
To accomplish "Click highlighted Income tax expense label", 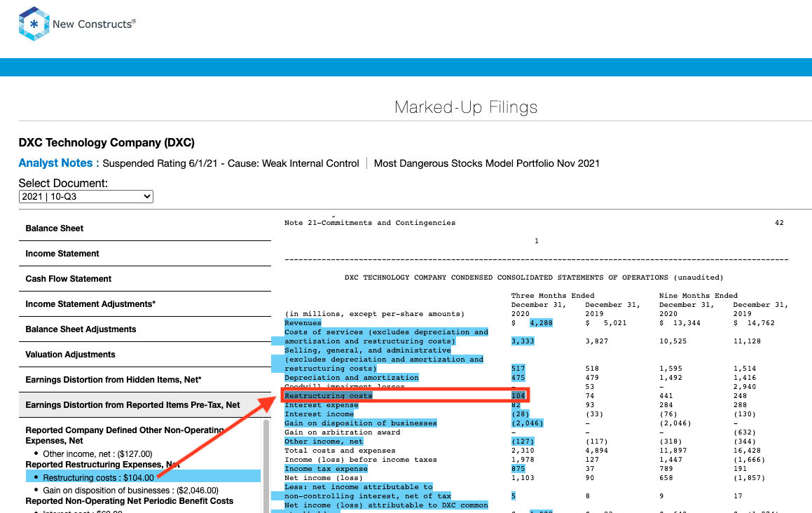I will [x=326, y=469].
